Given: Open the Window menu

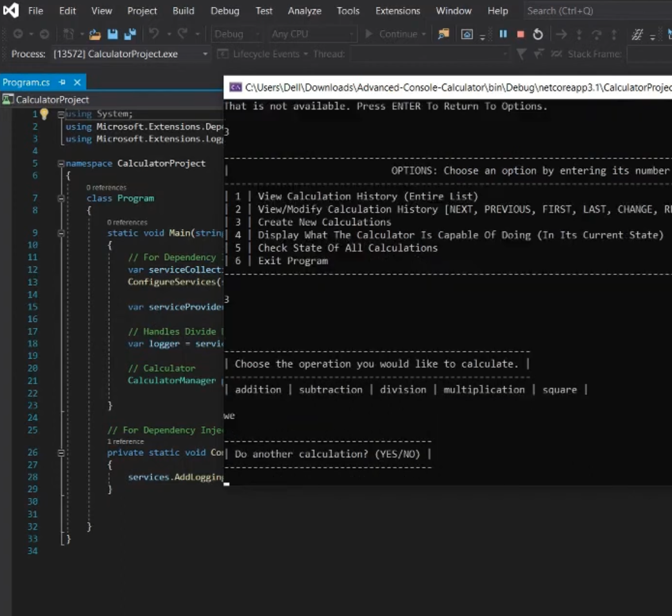Looking at the screenshot, I should [x=454, y=11].
